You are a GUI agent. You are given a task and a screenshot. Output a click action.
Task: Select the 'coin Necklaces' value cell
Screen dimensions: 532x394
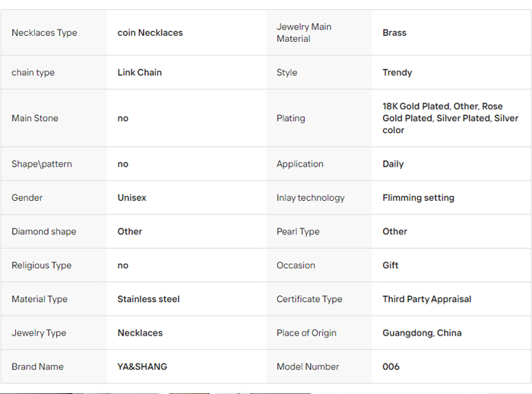click(150, 33)
